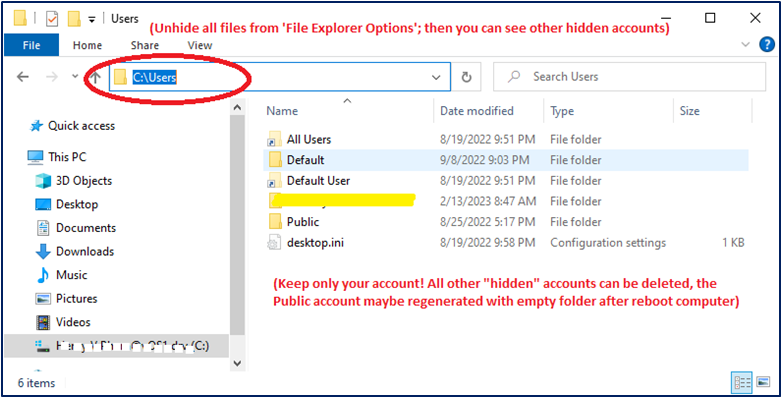Click the New folder icon in title bar
The width and height of the screenshot is (781, 399).
point(74,19)
